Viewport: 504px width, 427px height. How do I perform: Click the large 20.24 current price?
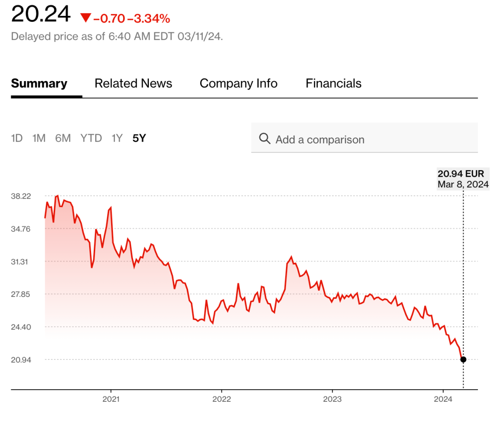pyautogui.click(x=41, y=14)
